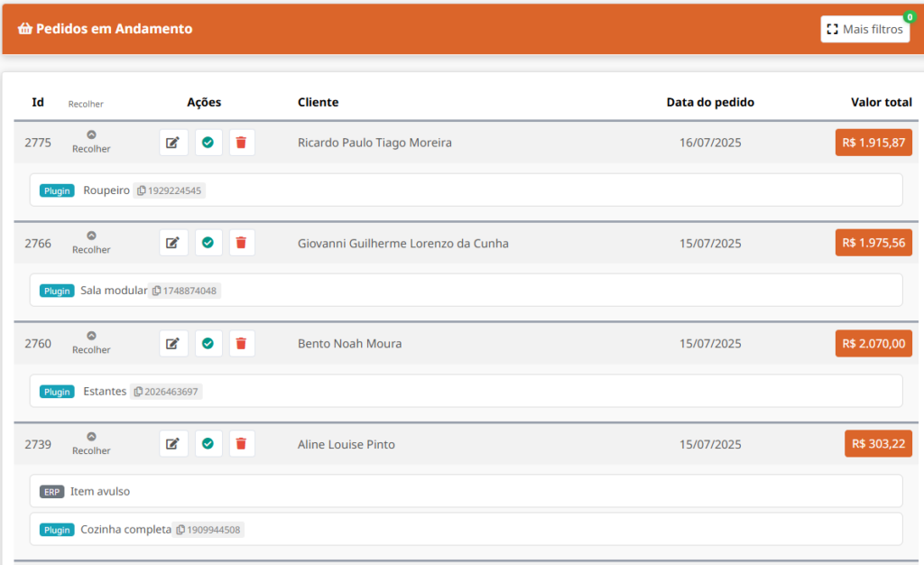Edit order 2739 for Aline Louise Pinto
This screenshot has height=565, width=924.
tap(173, 444)
